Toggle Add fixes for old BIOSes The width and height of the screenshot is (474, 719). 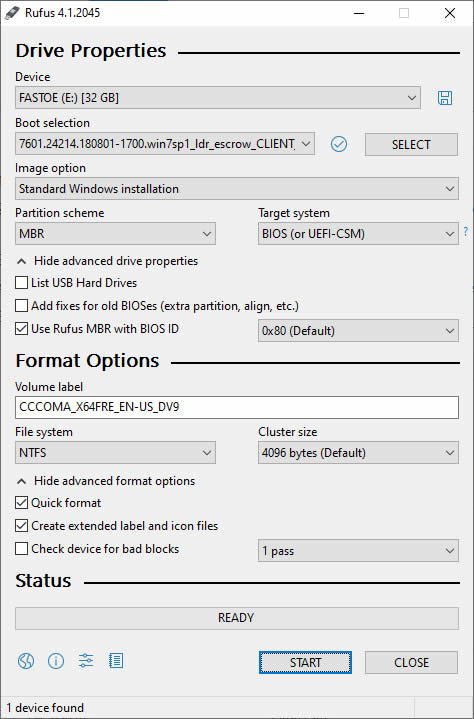[x=22, y=305]
